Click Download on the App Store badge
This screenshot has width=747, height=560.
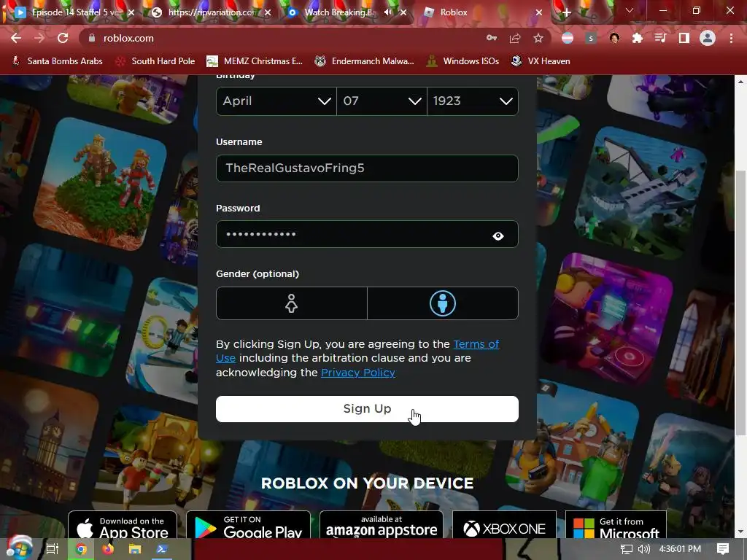(x=123, y=525)
